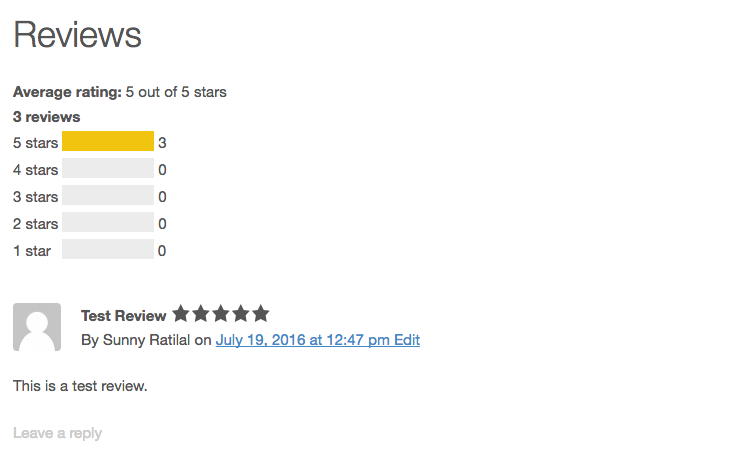This screenshot has width=735, height=468.
Task: Click the empty 2 stars rating bar
Action: (108, 223)
